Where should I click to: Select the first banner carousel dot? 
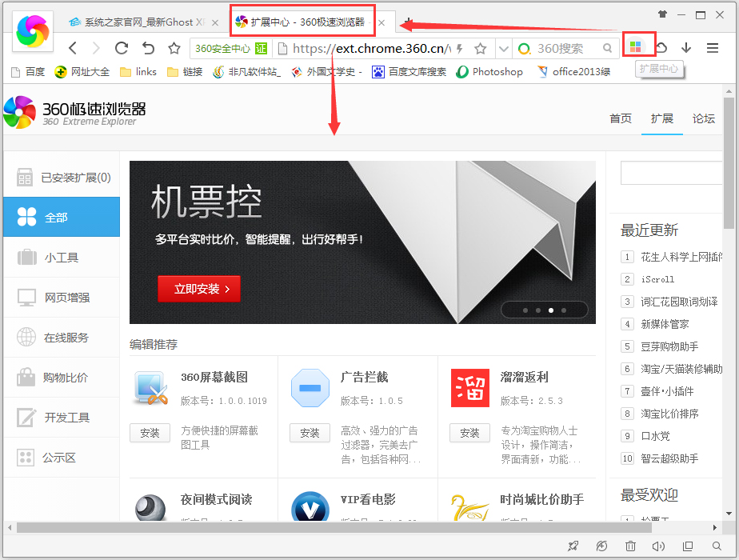(525, 310)
